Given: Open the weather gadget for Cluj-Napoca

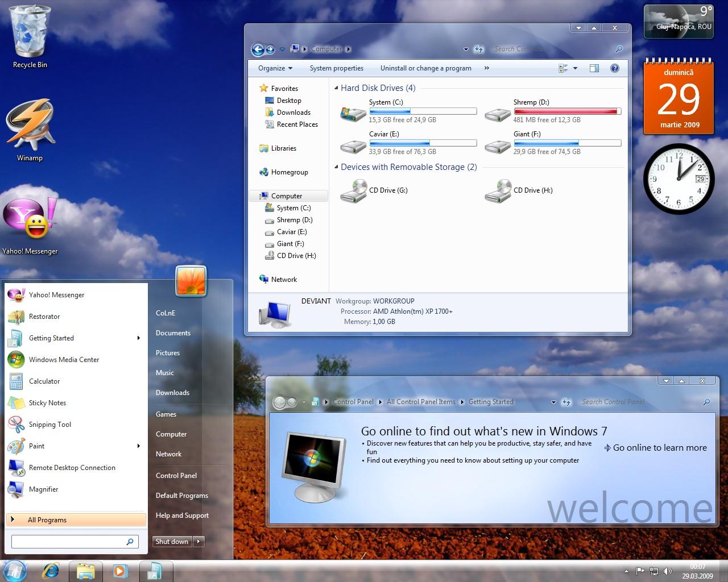Looking at the screenshot, I should pos(678,22).
